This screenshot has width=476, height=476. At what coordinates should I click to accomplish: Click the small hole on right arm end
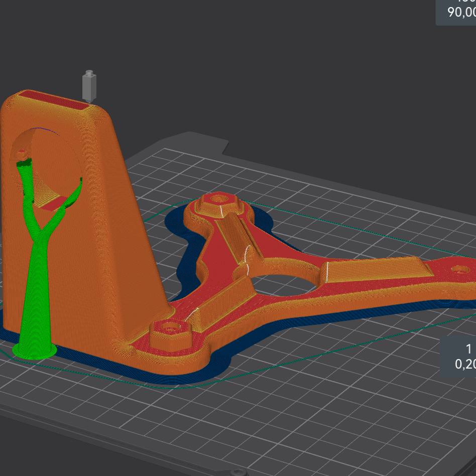coord(459,270)
